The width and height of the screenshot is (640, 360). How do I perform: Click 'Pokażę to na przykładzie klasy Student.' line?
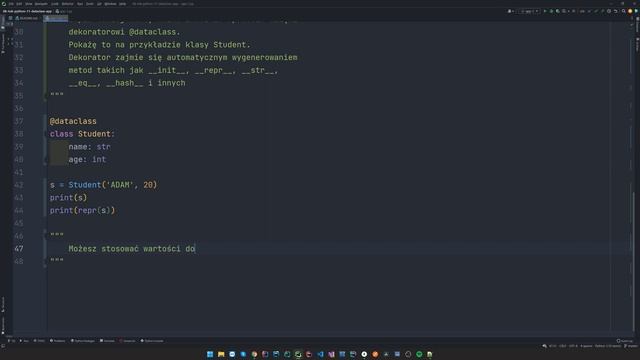pos(160,44)
